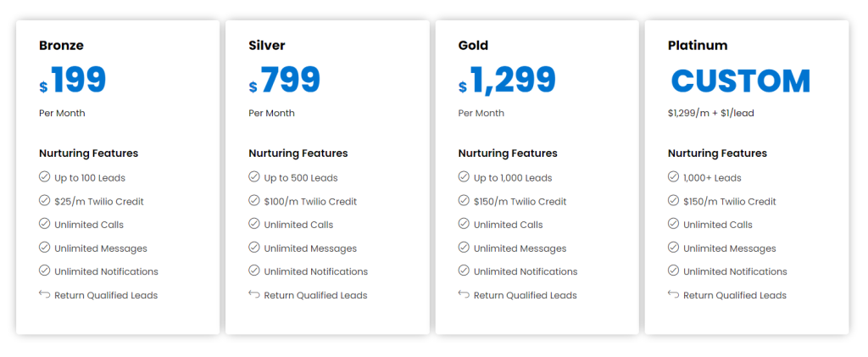Click the return arrow icon in Platinum plan
The image size is (868, 357).
click(x=673, y=294)
